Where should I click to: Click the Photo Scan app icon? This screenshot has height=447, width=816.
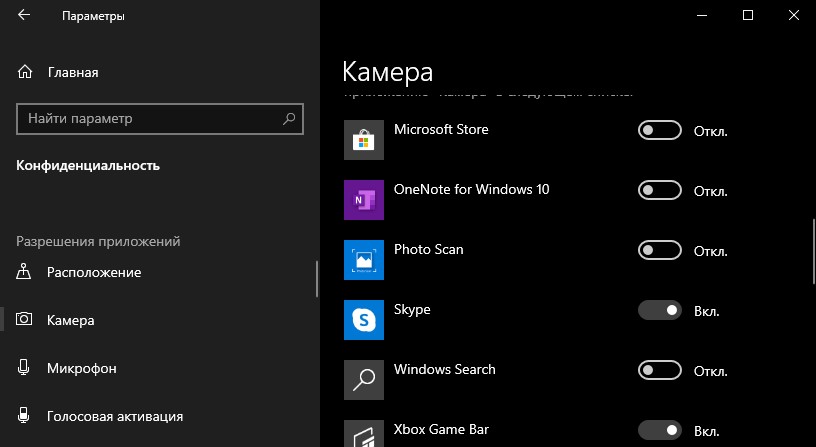click(363, 260)
